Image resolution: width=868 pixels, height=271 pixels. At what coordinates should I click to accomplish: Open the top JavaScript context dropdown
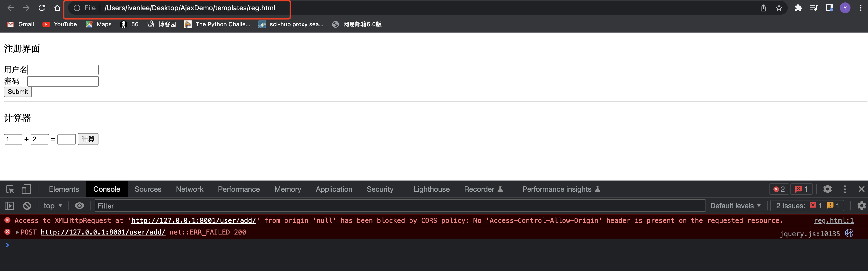pos(53,206)
